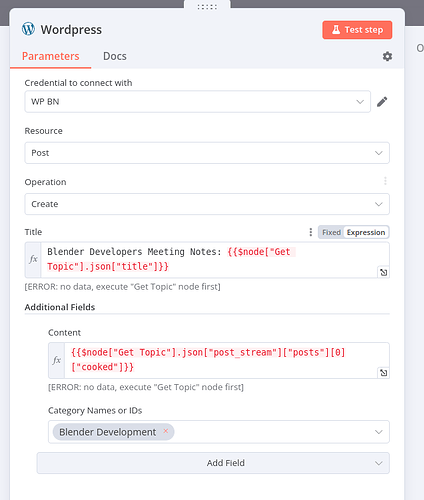
Task: Switch to the Docs tab
Action: (x=115, y=56)
